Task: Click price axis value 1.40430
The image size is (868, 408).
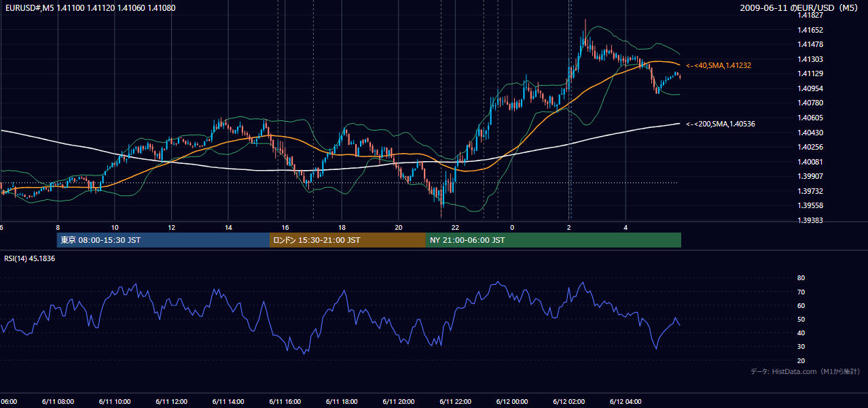Action: (811, 133)
